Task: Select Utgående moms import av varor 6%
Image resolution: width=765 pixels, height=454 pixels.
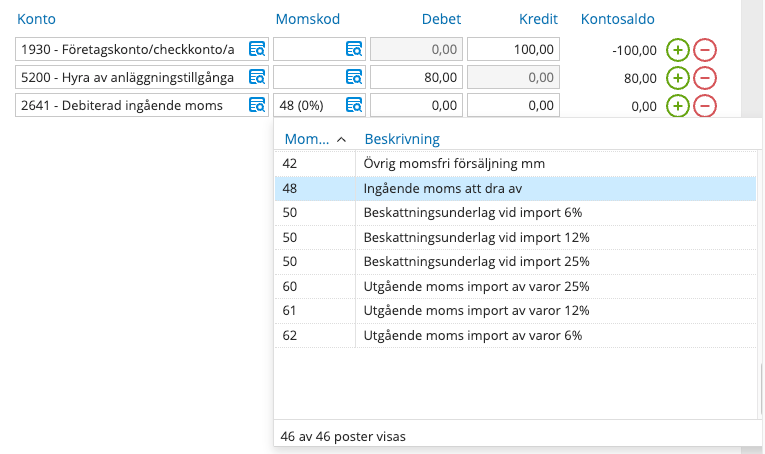Action: click(x=515, y=336)
